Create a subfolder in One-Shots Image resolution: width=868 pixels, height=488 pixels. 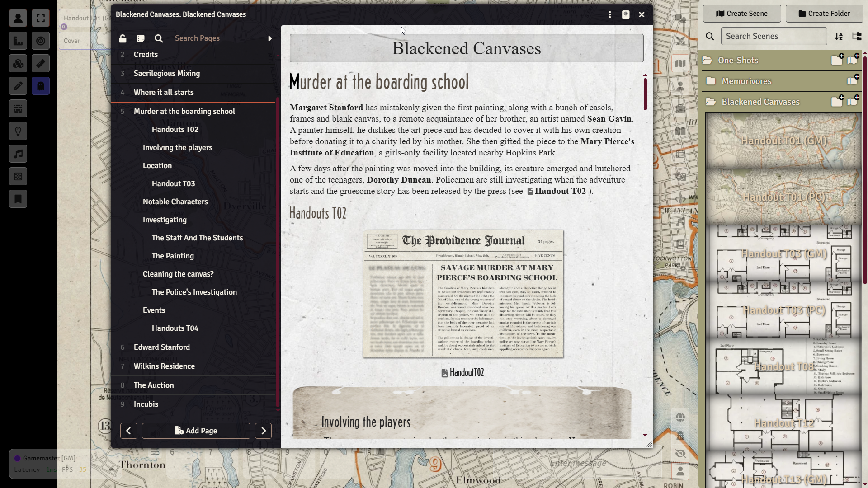pyautogui.click(x=837, y=60)
